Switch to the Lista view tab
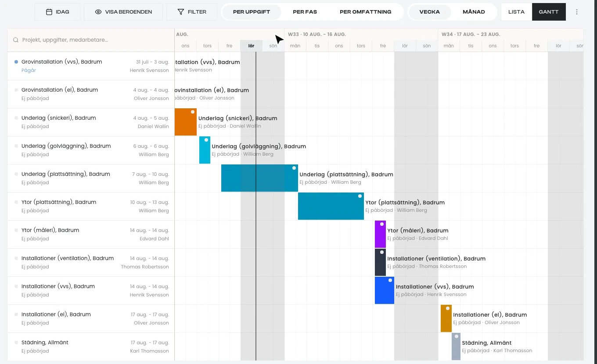Image resolution: width=597 pixels, height=364 pixels. point(516,12)
